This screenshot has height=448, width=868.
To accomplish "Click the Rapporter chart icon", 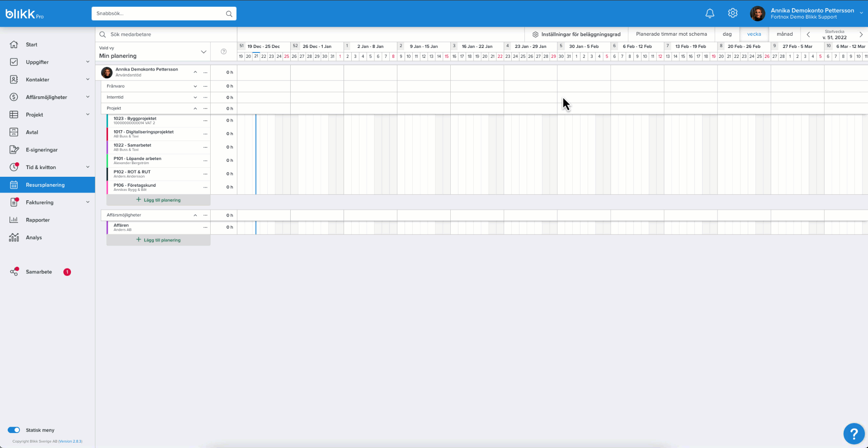I will point(14,220).
